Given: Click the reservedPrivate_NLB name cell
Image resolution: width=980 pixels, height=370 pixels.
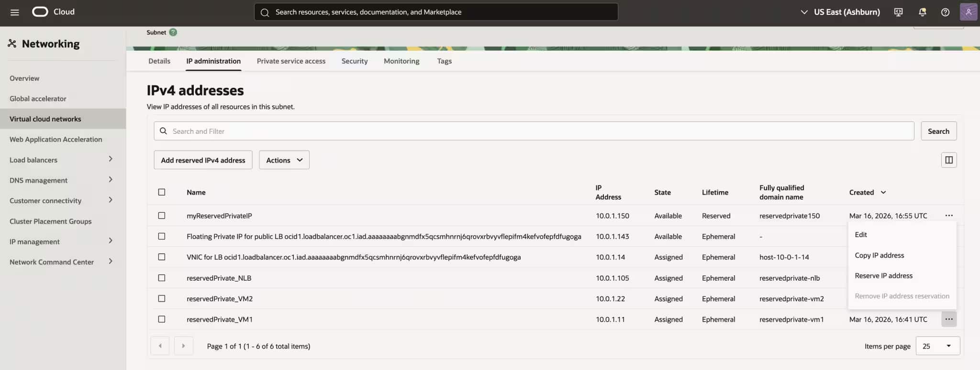Looking at the screenshot, I should point(219,278).
